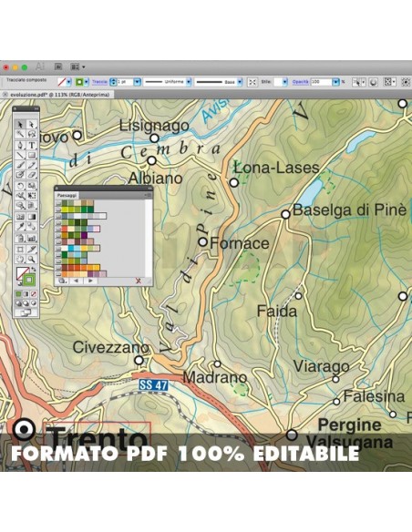Screen dimensions: 412x532
Task: Open Recolor Artwork button in control bar
Action: point(373,82)
